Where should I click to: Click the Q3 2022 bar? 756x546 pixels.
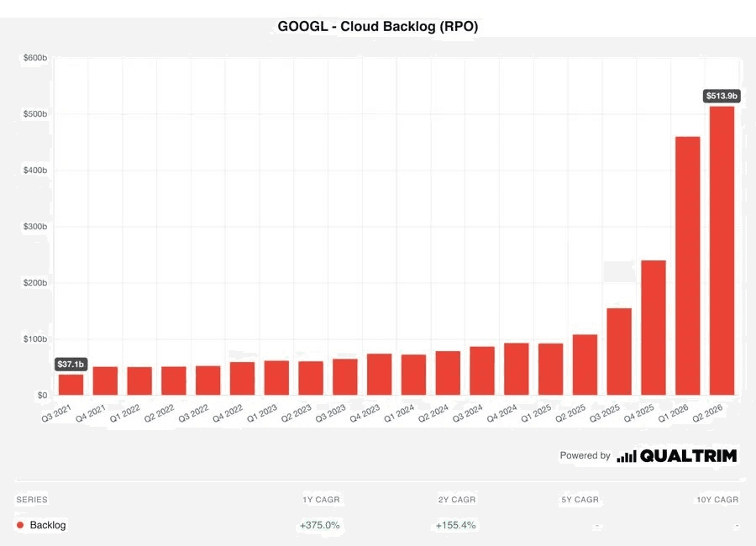pos(208,381)
